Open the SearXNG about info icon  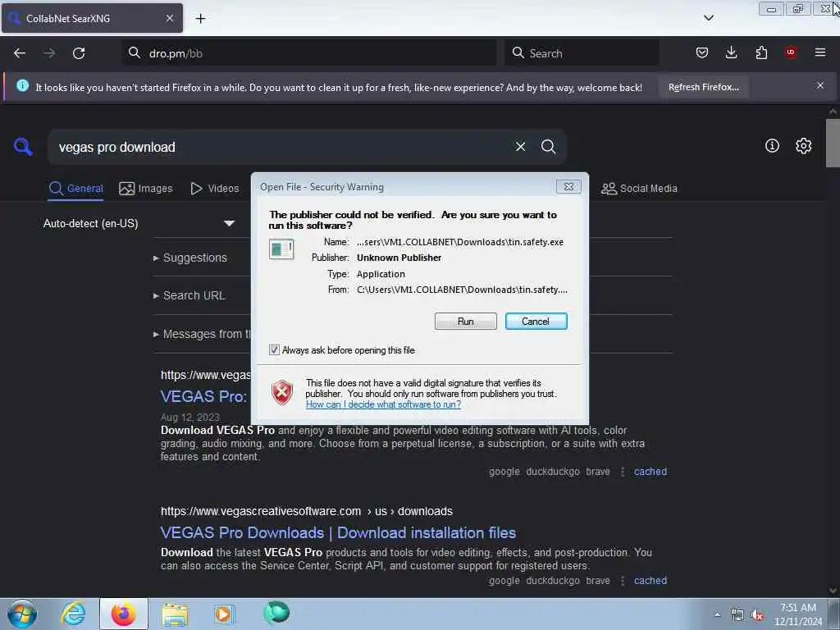tap(772, 146)
